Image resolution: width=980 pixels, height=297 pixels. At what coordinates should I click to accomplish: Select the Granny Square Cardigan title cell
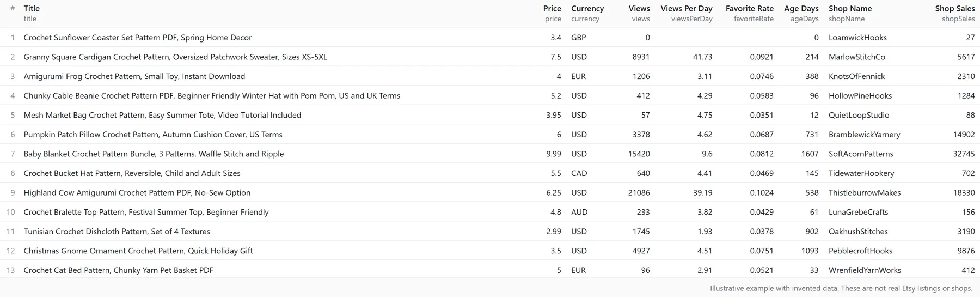coord(175,57)
